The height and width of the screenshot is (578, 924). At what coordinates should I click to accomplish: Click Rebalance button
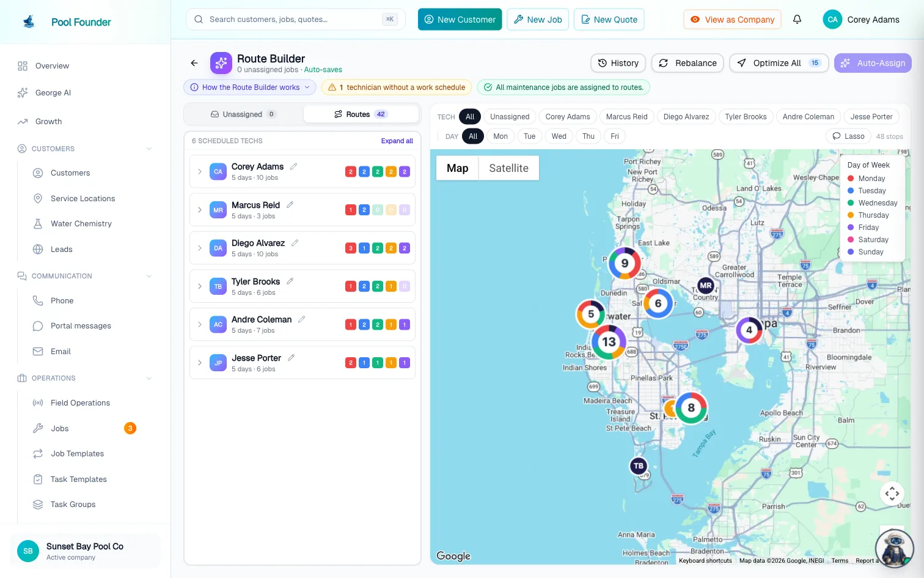click(x=687, y=63)
